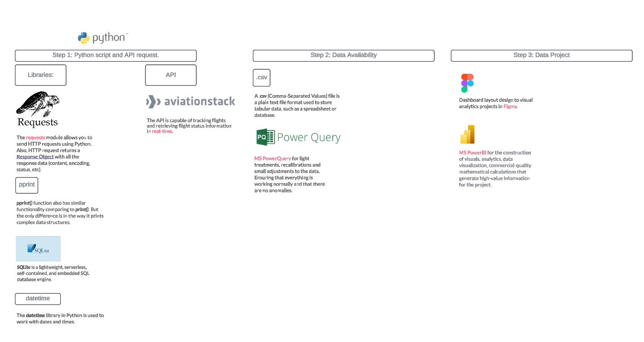Click 'work with dates and times.' text
Viewport: 644px width, 342px height.
pos(46,322)
